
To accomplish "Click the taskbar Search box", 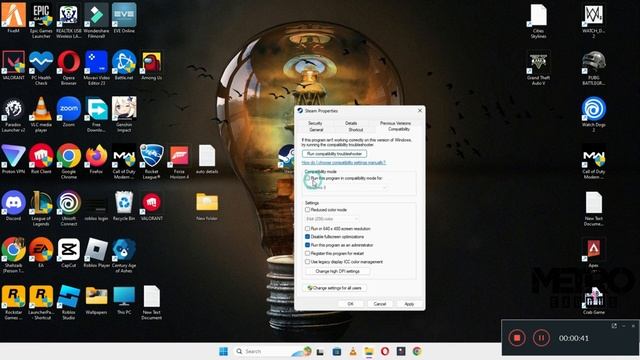I will pyautogui.click(x=273, y=351).
